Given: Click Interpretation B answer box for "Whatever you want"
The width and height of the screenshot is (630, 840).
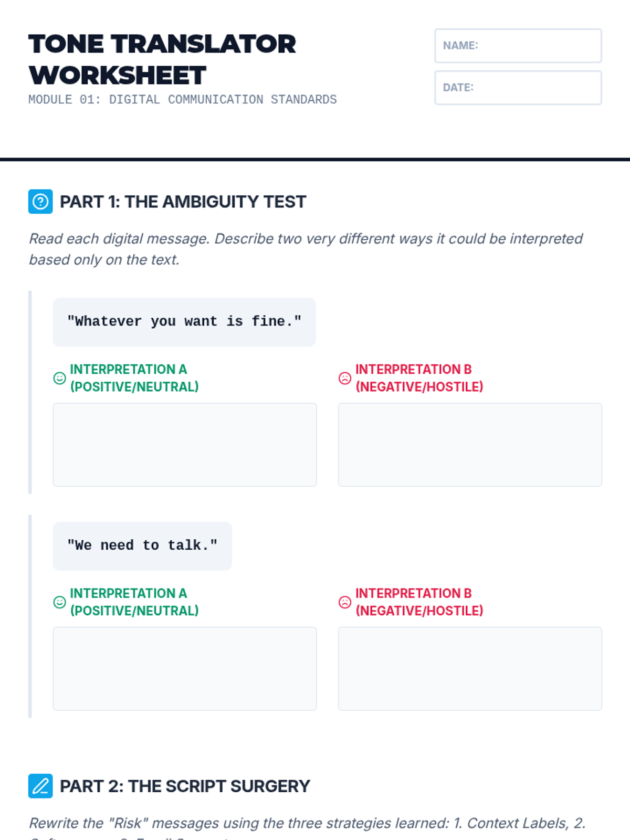Looking at the screenshot, I should pyautogui.click(x=470, y=445).
